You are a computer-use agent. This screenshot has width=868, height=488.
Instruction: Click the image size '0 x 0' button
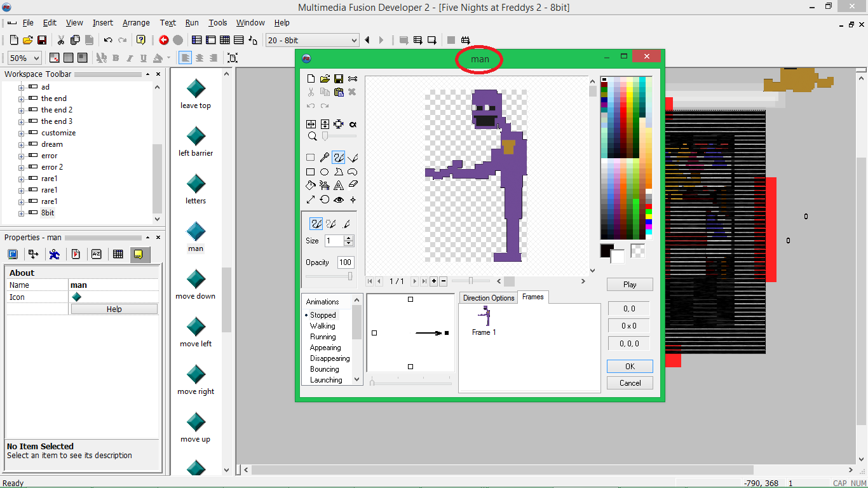click(630, 326)
